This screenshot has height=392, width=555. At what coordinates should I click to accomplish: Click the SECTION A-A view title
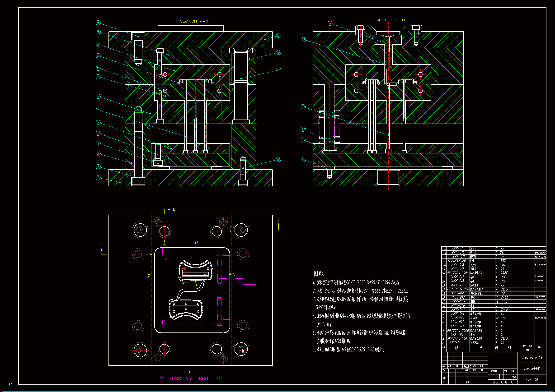pos(194,21)
